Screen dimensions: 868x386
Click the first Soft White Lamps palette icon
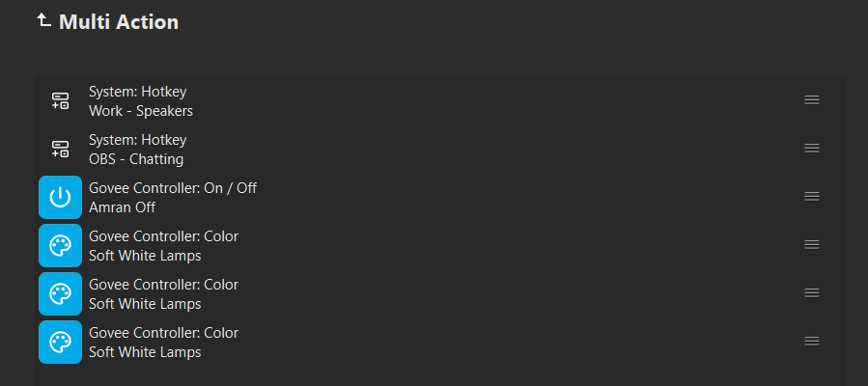tap(60, 245)
